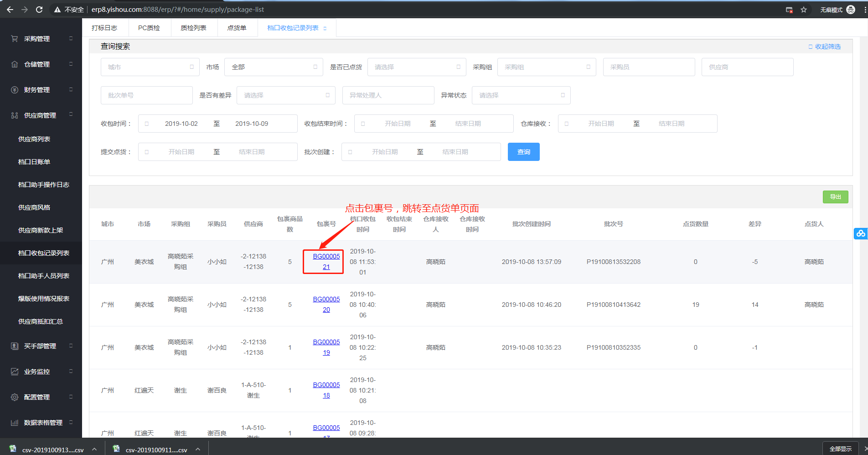
Task: Open csv-2019100913 download file icon
Action: [13, 449]
